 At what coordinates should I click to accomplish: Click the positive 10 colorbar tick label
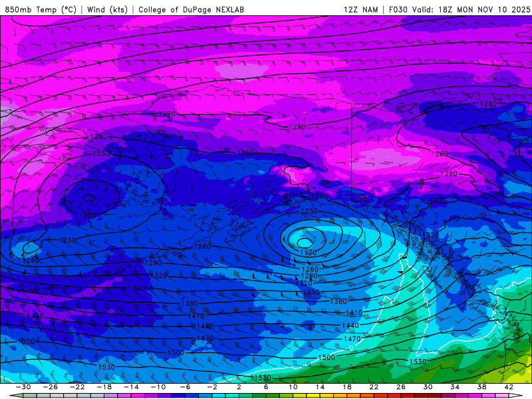tap(293, 387)
